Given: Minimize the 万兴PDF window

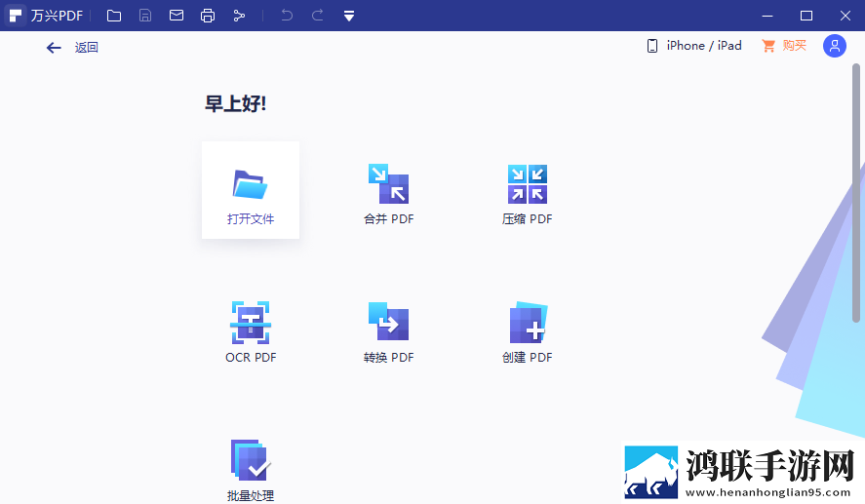Looking at the screenshot, I should point(767,16).
